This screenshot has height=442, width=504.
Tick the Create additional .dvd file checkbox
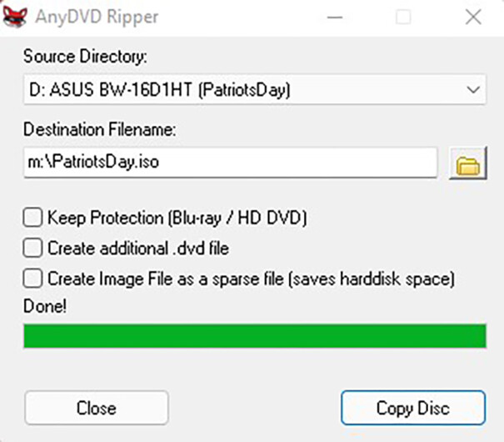[32, 248]
